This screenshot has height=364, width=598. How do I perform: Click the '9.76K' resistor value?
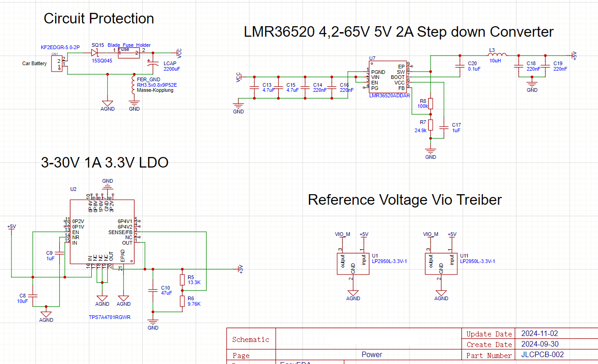194,304
